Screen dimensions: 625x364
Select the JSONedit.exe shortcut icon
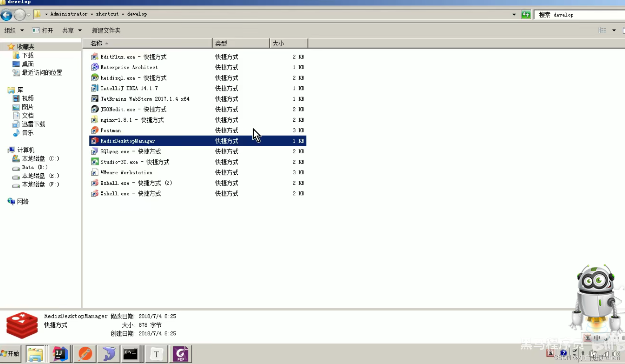(x=95, y=109)
